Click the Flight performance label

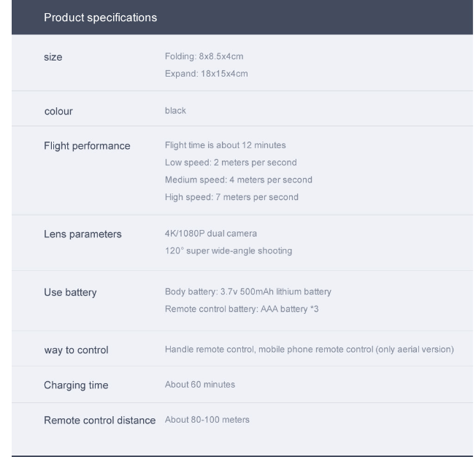(87, 145)
